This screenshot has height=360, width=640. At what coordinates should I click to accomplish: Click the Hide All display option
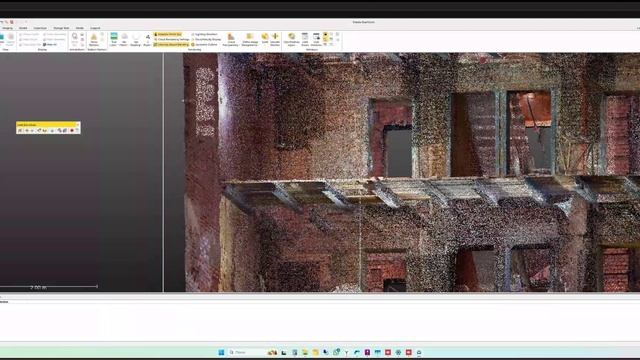[x=50, y=44]
